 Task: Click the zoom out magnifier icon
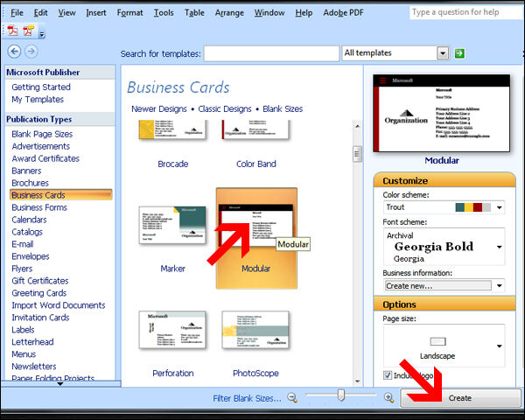pos(292,397)
